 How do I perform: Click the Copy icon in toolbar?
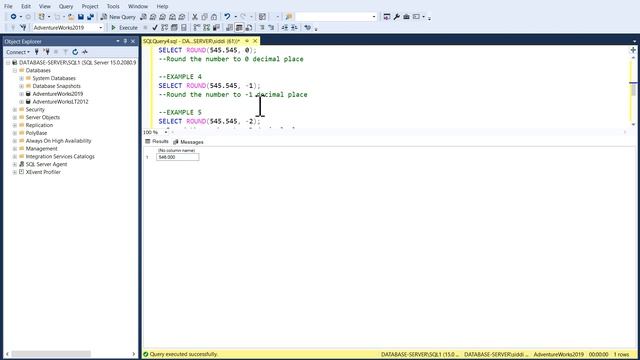(x=204, y=17)
